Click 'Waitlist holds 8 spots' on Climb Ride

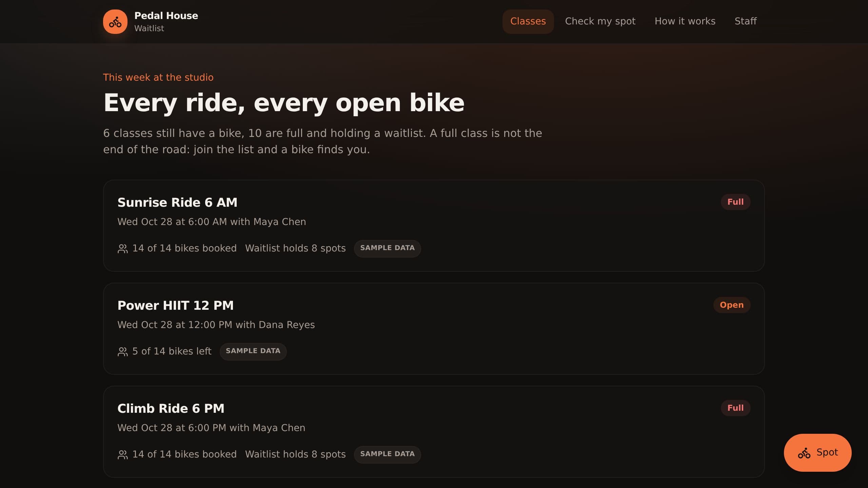(295, 454)
